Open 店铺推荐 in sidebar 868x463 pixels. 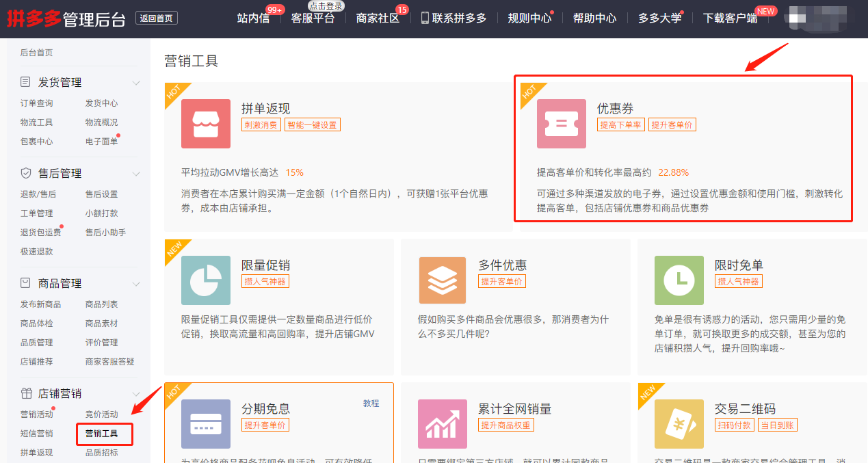pos(36,362)
